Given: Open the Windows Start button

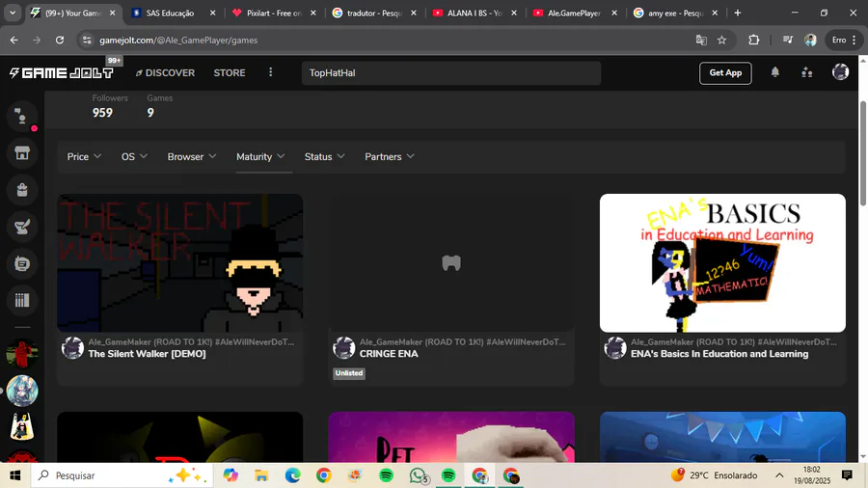Looking at the screenshot, I should (14, 475).
